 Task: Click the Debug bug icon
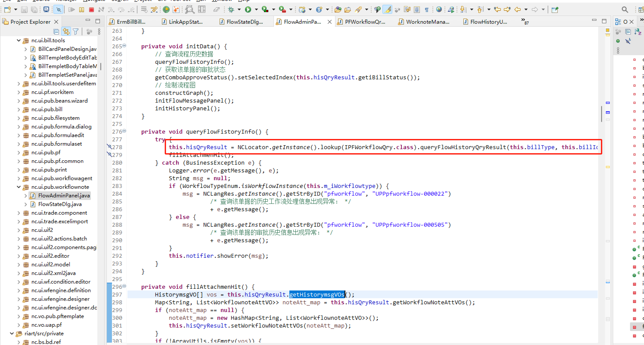pos(231,10)
